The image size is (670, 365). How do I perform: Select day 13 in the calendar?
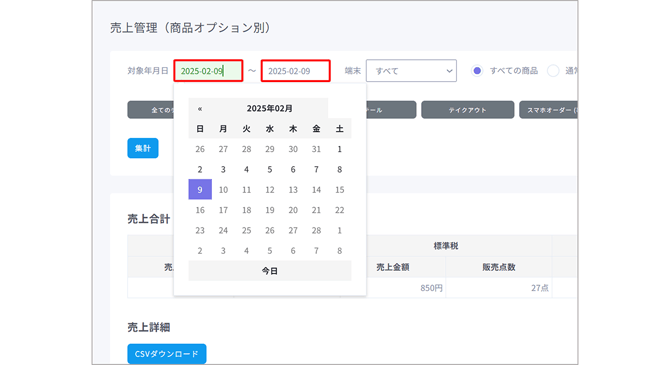tap(293, 190)
